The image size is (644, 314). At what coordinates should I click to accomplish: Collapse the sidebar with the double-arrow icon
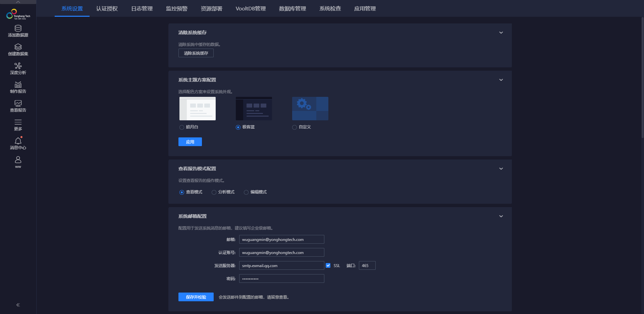[18, 305]
